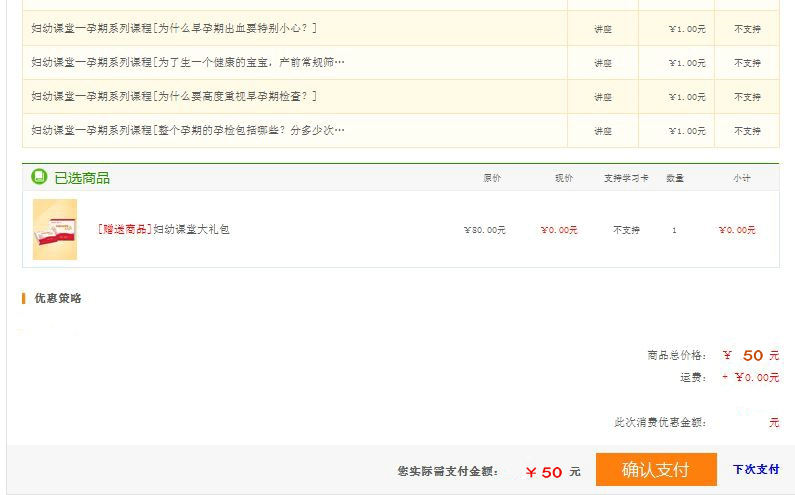
Task: Click the 已选商品 section title text
Action: coord(82,178)
